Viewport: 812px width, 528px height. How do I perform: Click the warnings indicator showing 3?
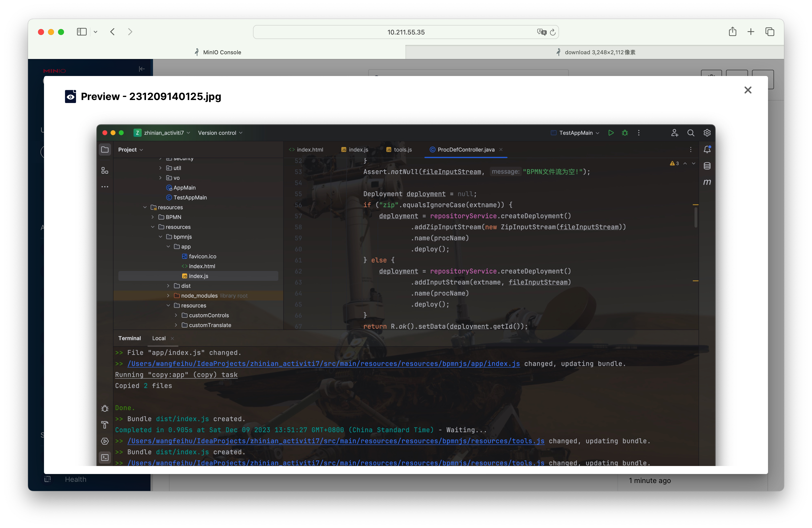(x=674, y=163)
